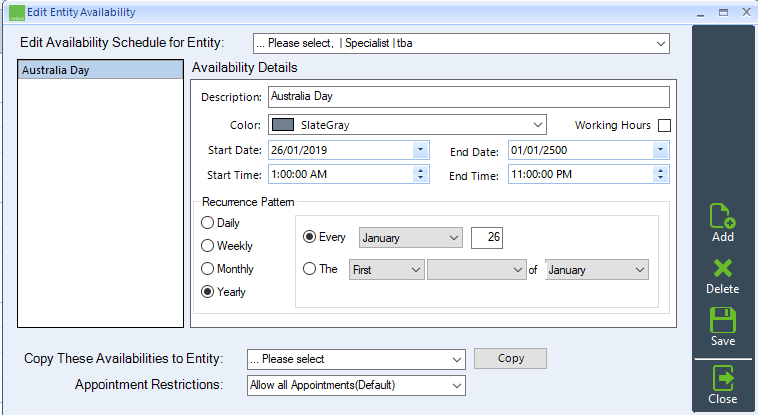The height and width of the screenshot is (415, 758).
Task: Click the Start Time spinner arrows
Action: [x=420, y=174]
